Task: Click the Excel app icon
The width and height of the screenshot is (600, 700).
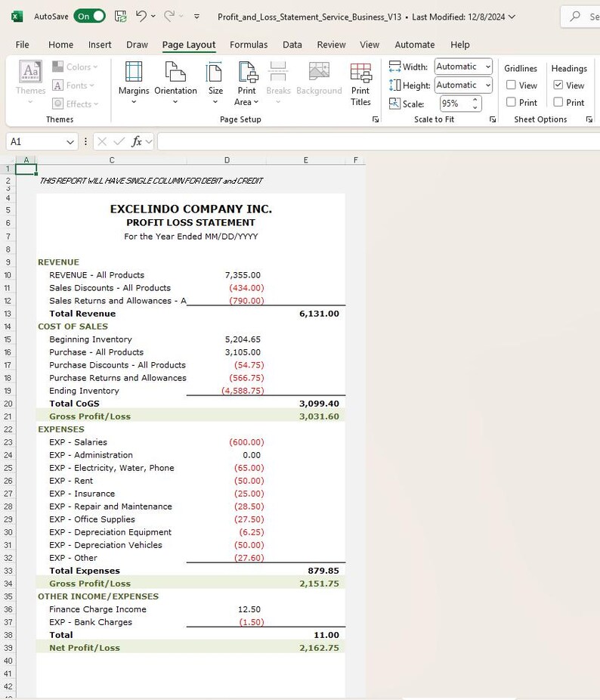Action: (17, 17)
